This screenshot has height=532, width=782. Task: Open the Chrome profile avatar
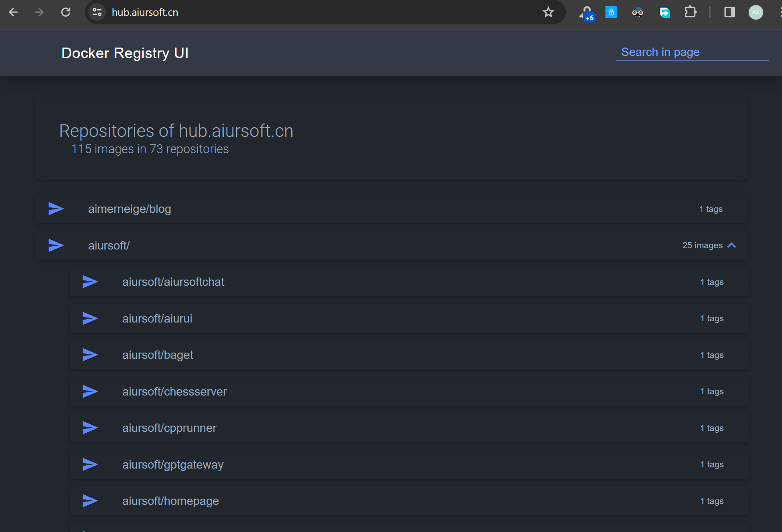[x=755, y=12]
